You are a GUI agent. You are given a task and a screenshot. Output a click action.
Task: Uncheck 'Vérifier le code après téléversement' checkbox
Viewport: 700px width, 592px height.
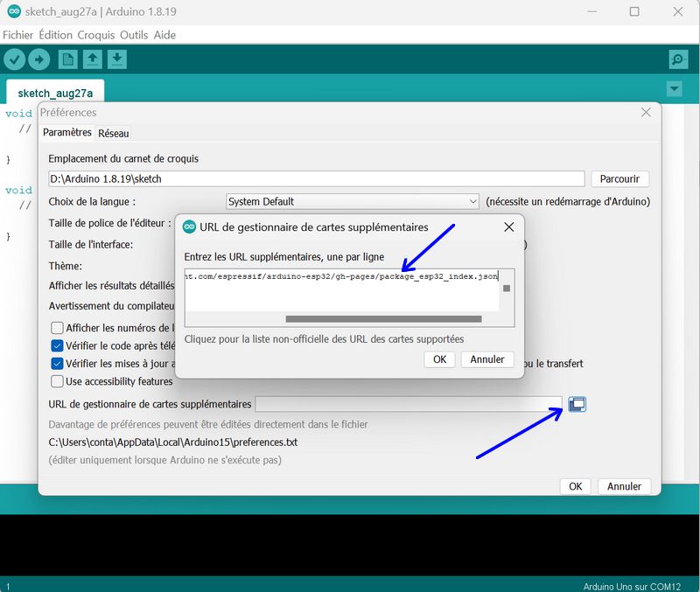(x=57, y=345)
